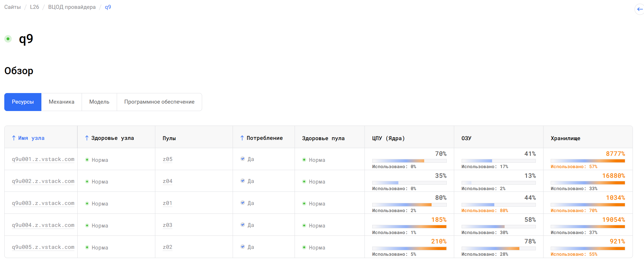Click sort arrow next to Здоровье узла

(87, 138)
